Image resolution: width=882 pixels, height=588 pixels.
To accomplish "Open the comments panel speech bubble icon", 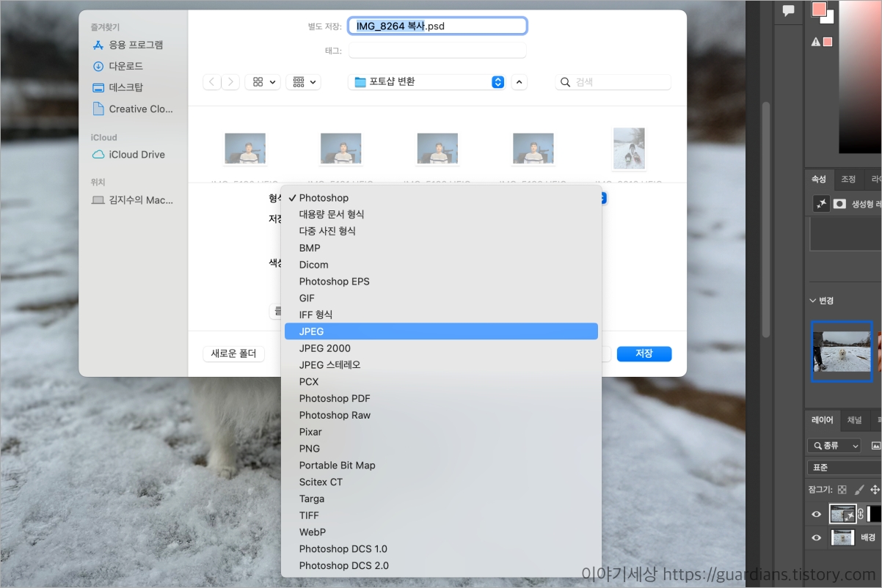I will (789, 10).
